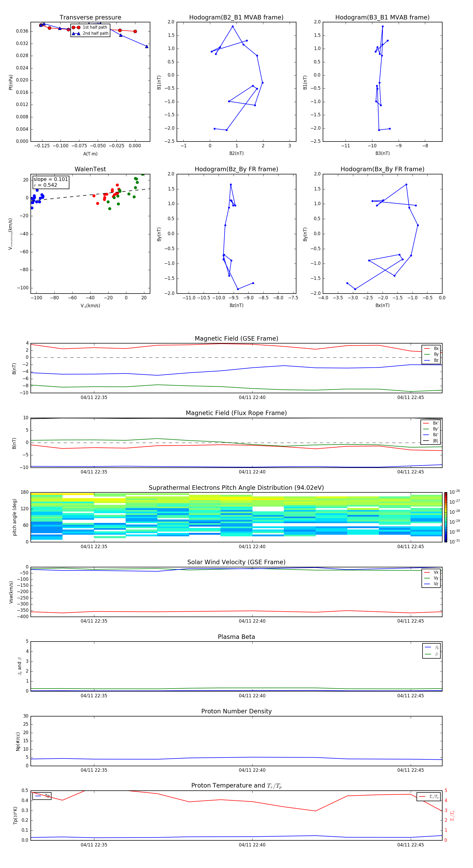Click the red Te/Tp right-hand axis label
This screenshot has width=473, height=868.
pos(453,815)
